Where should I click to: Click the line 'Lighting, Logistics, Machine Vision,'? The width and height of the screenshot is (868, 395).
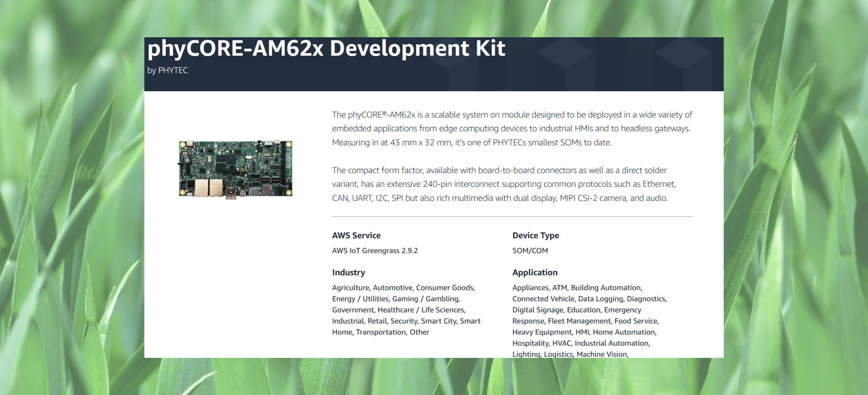570,354
